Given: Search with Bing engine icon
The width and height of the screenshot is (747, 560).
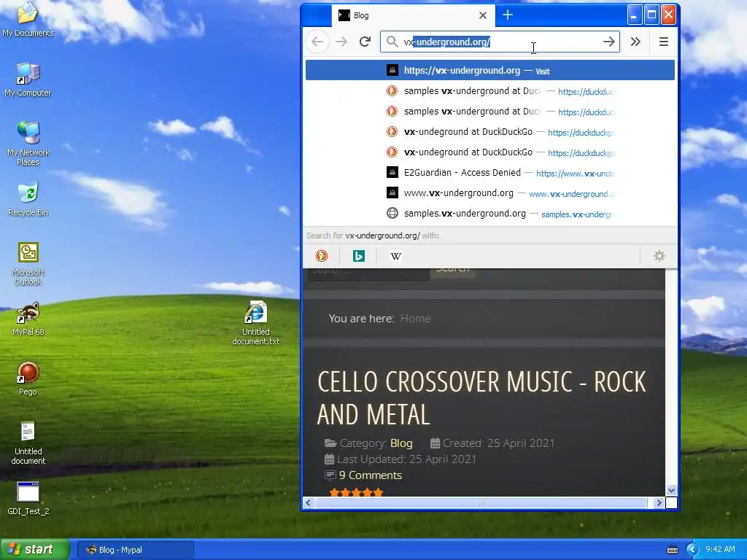Looking at the screenshot, I should click(x=358, y=256).
